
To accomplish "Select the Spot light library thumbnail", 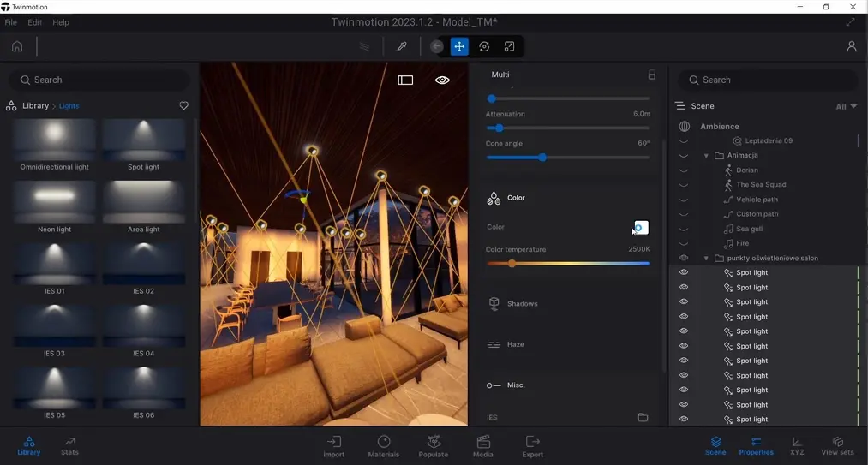I will 143,140.
